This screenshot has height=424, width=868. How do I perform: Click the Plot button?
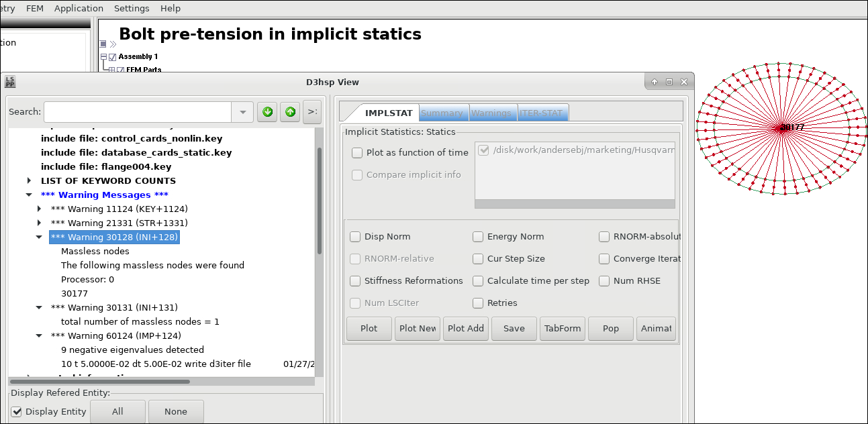369,328
